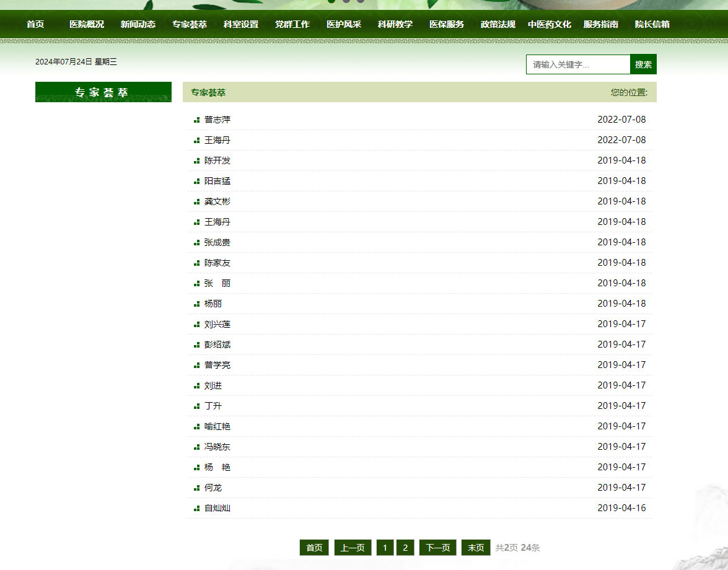Go to 中医药文化 section

pos(549,24)
